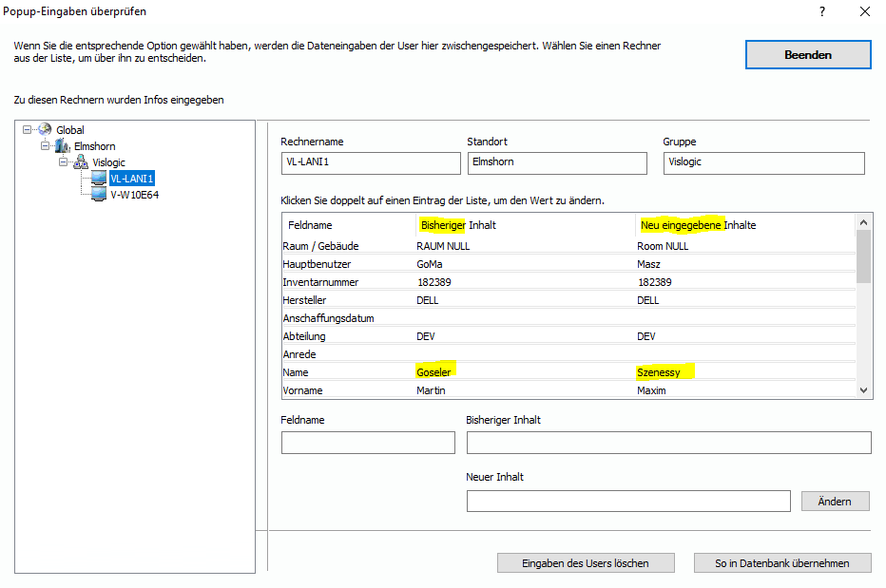Click the new value Masz
886x588 pixels.
point(648,264)
